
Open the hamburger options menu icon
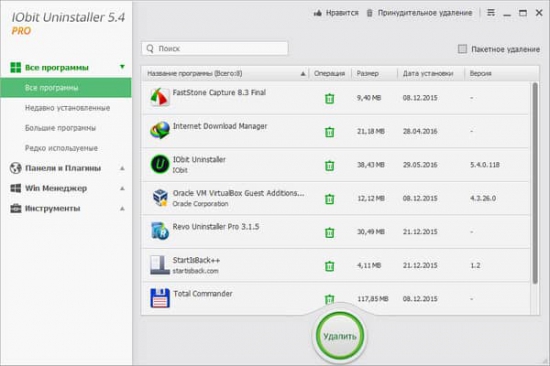(491, 13)
